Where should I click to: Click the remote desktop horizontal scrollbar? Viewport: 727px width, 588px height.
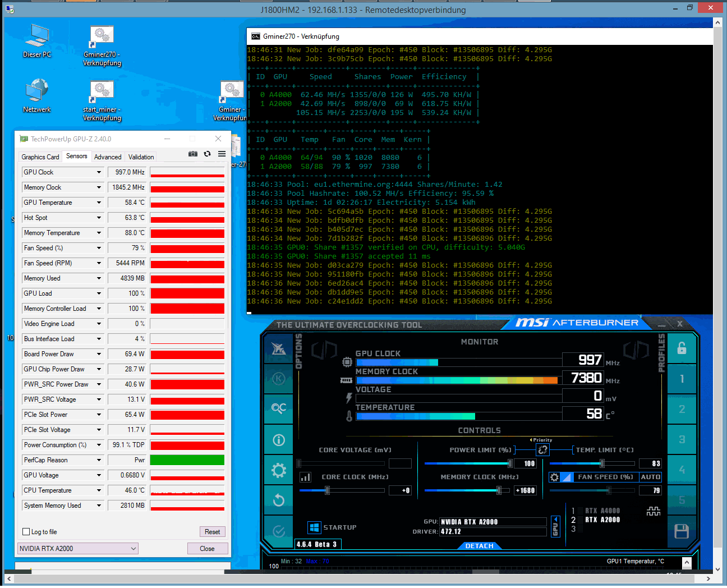pyautogui.click(x=358, y=578)
